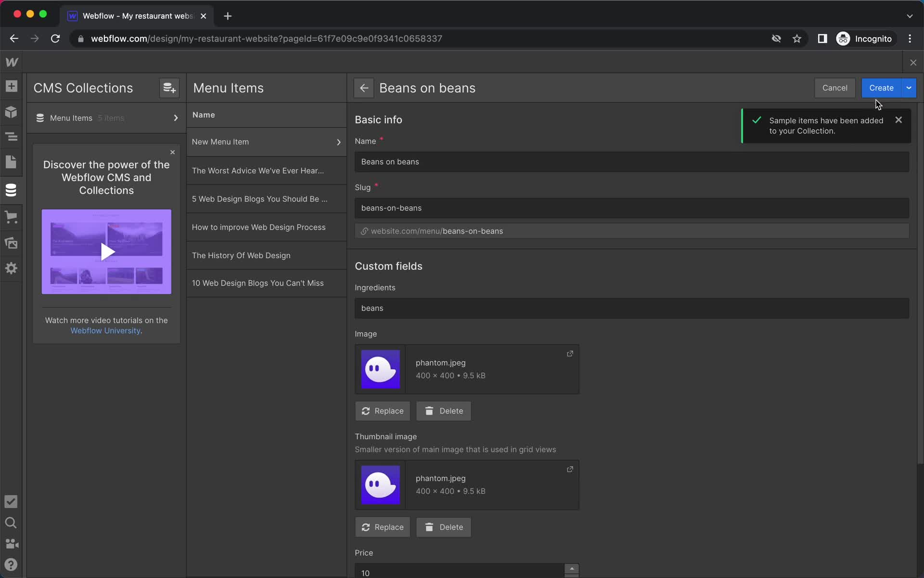This screenshot has width=924, height=578.
Task: Click the tracking protection eye icon
Action: [776, 39]
